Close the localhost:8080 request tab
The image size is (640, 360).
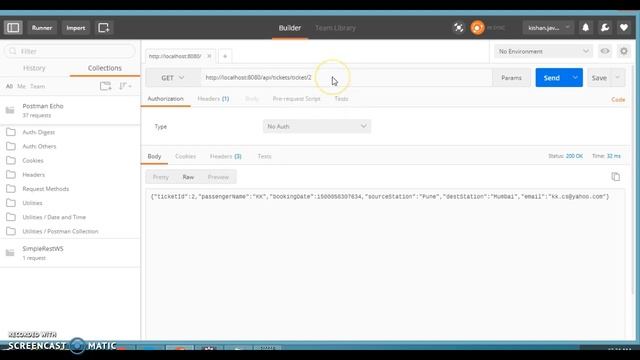click(x=209, y=56)
